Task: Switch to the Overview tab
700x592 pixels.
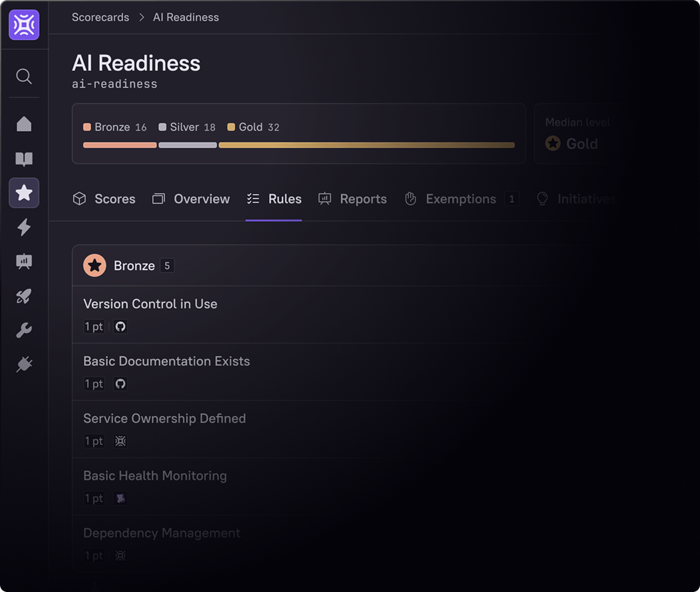Action: tap(191, 199)
